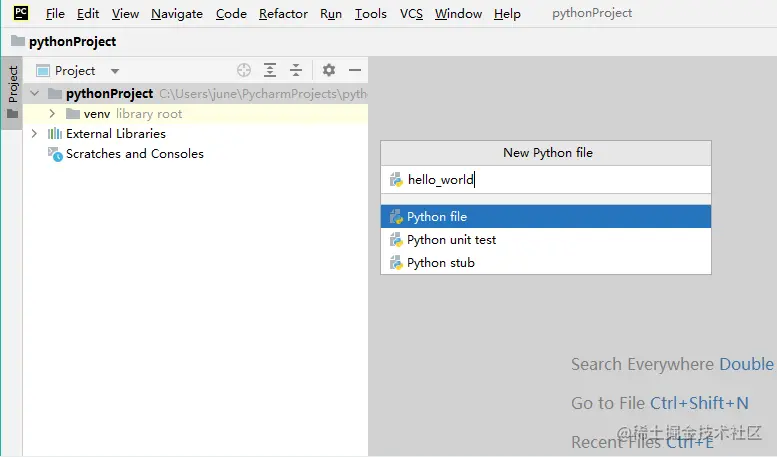Open the File menu

(x=55, y=14)
